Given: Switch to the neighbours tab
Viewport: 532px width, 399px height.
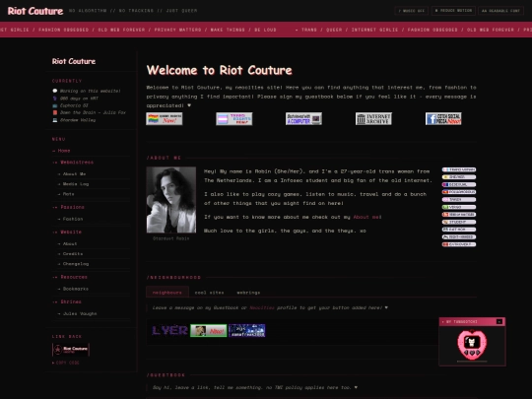Looking at the screenshot, I should click(167, 293).
